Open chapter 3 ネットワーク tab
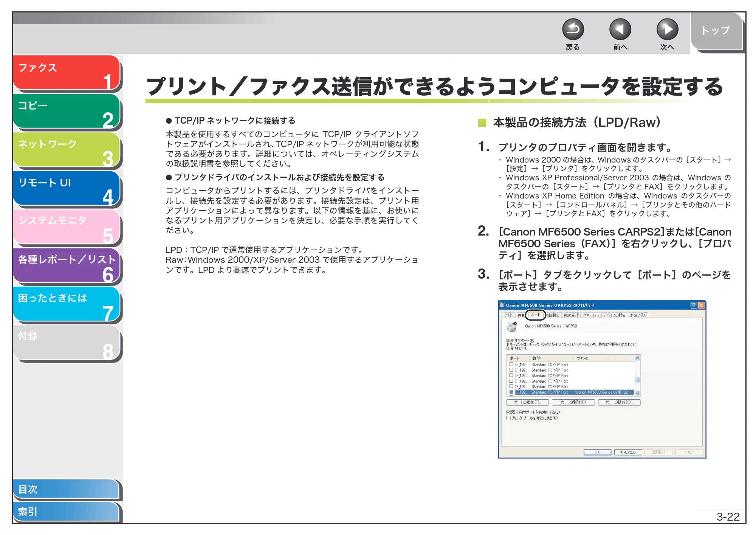 [x=66, y=150]
